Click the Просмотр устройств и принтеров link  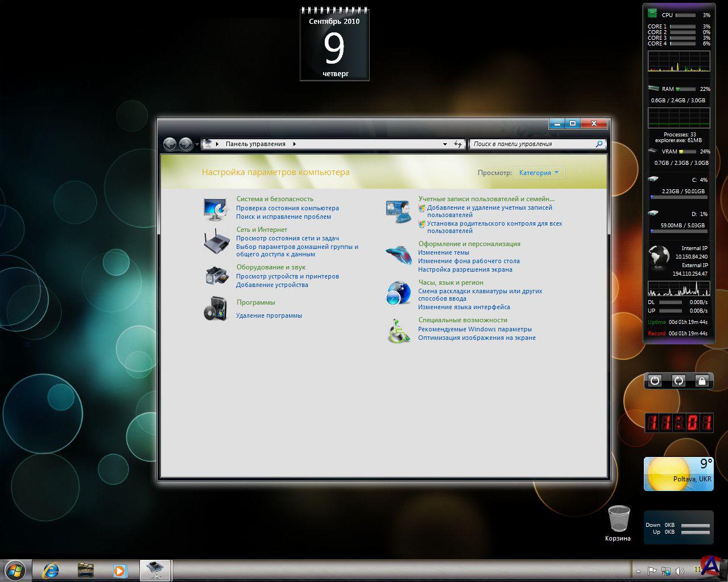(287, 276)
